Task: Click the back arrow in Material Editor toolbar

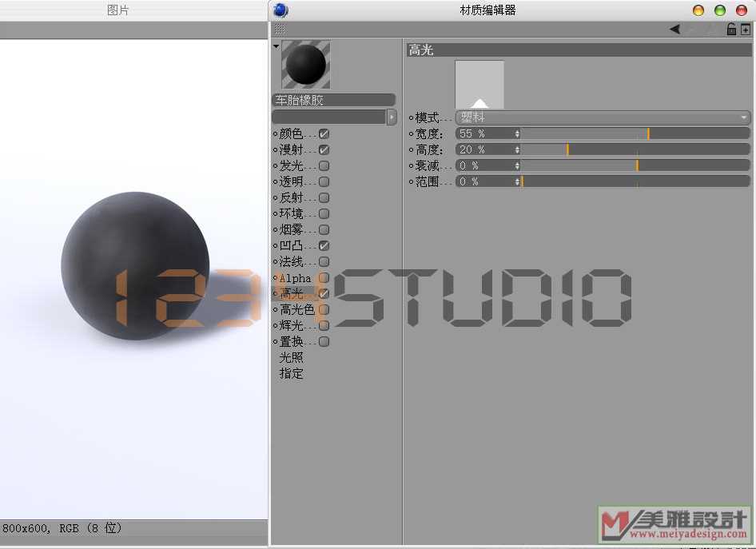Action: click(675, 30)
